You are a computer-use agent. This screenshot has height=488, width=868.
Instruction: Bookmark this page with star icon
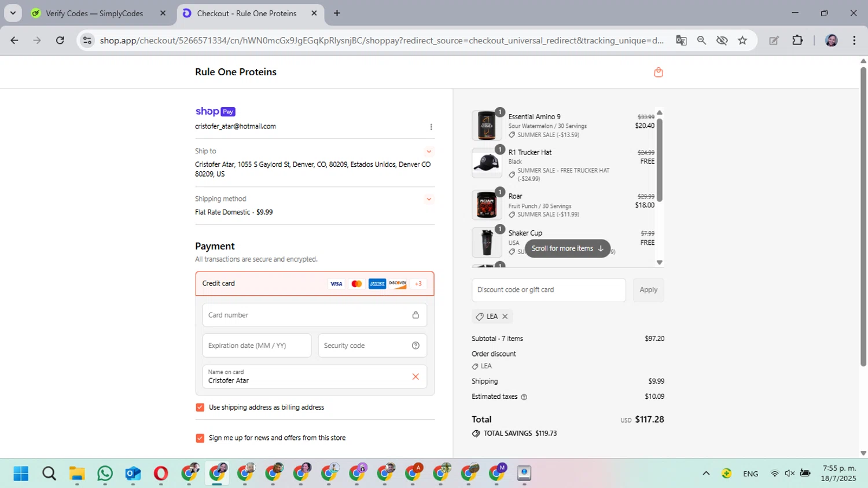coord(742,41)
